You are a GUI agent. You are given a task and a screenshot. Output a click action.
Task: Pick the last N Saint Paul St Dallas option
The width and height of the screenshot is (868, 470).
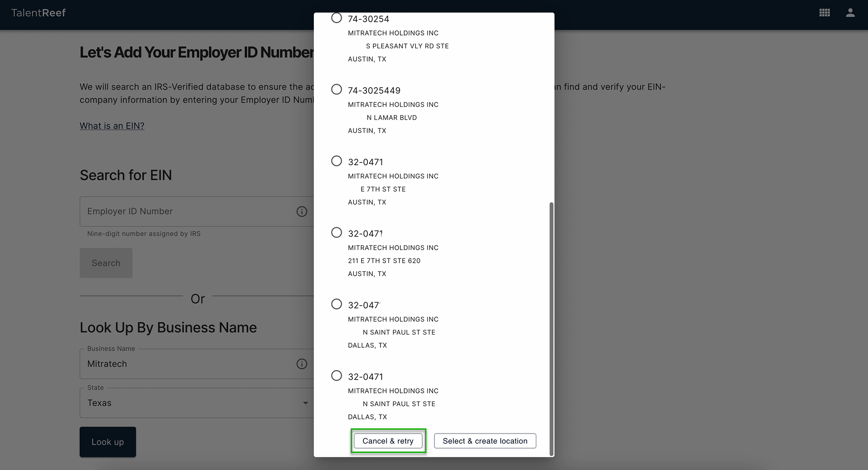(x=337, y=375)
